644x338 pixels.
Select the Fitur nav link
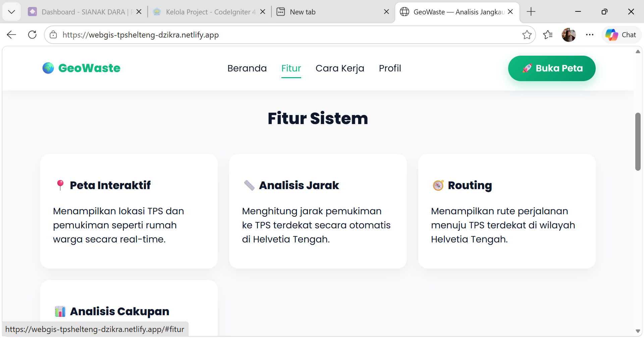(291, 68)
